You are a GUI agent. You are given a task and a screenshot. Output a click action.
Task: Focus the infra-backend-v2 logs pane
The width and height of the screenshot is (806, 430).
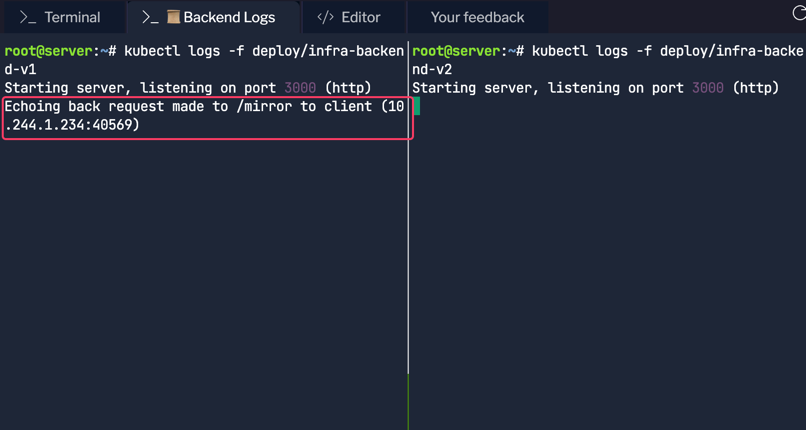tap(608, 260)
